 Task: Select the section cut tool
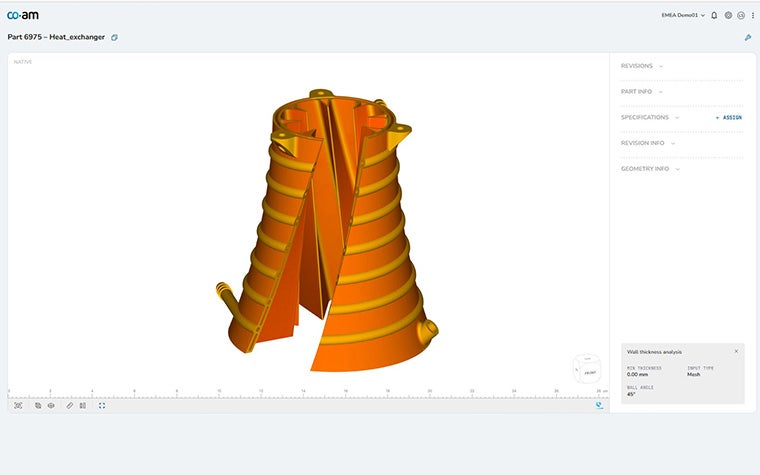point(83,406)
